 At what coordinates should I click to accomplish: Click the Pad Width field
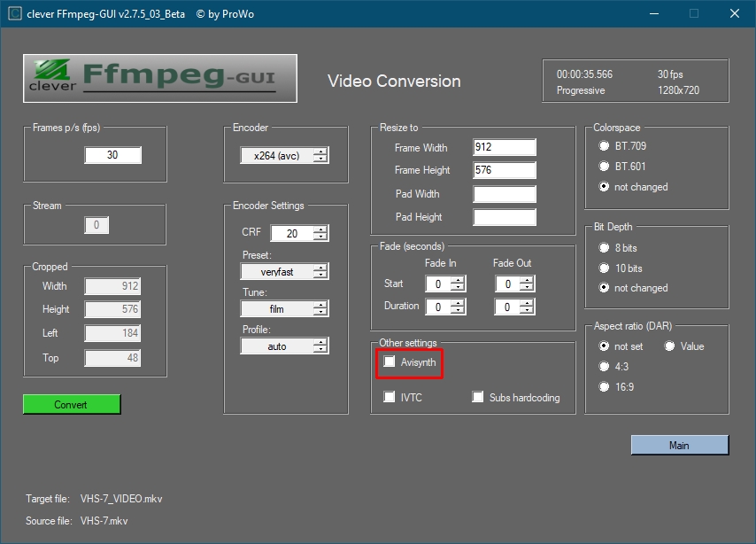coord(505,194)
